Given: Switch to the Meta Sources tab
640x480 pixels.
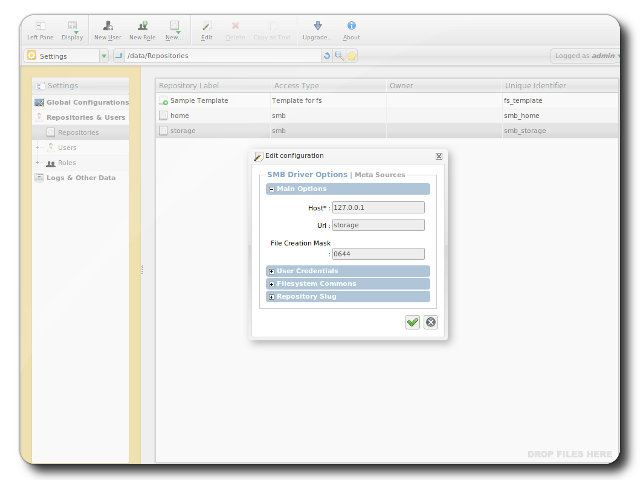Looking at the screenshot, I should [379, 175].
